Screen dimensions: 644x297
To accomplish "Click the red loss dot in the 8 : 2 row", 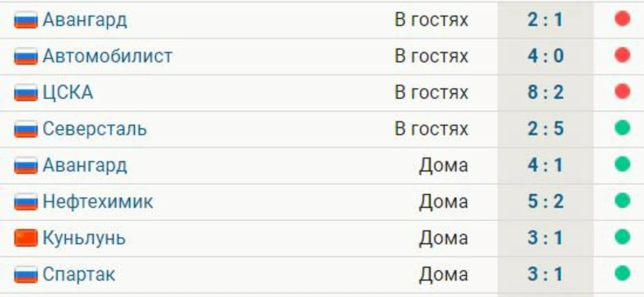I will [622, 92].
